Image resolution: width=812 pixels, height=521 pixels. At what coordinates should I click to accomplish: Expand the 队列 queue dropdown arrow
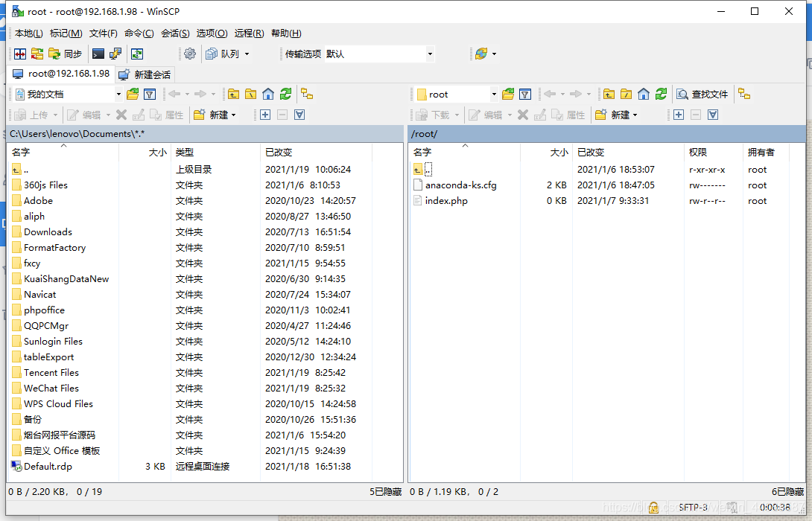247,54
